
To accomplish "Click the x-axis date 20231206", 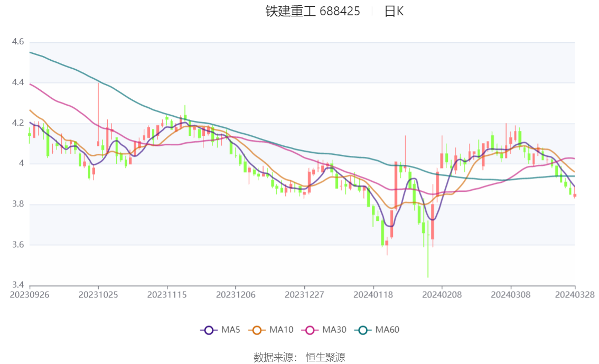I will click(x=236, y=295).
